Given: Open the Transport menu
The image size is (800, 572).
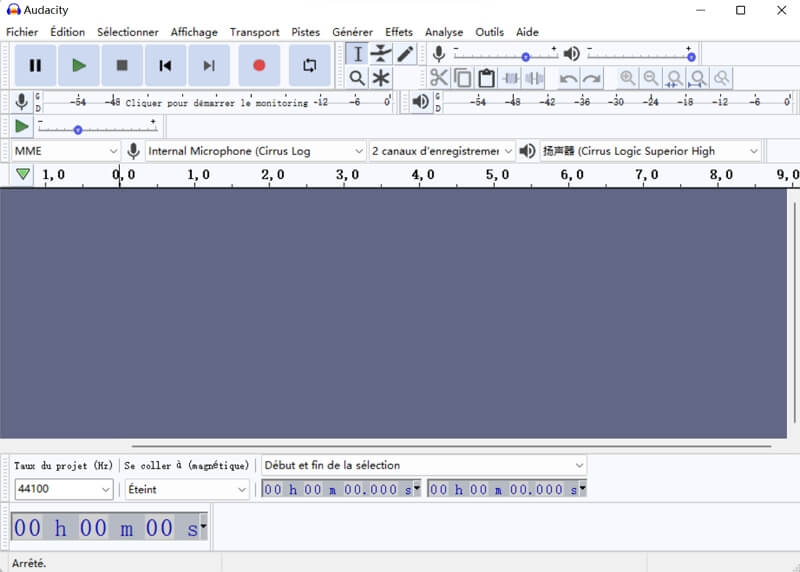Looking at the screenshot, I should (255, 32).
